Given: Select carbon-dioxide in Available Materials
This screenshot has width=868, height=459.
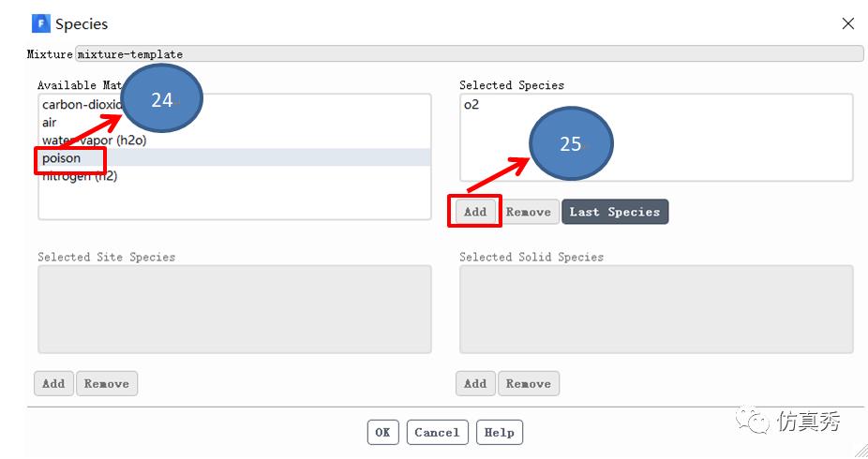Looking at the screenshot, I should coord(82,105).
